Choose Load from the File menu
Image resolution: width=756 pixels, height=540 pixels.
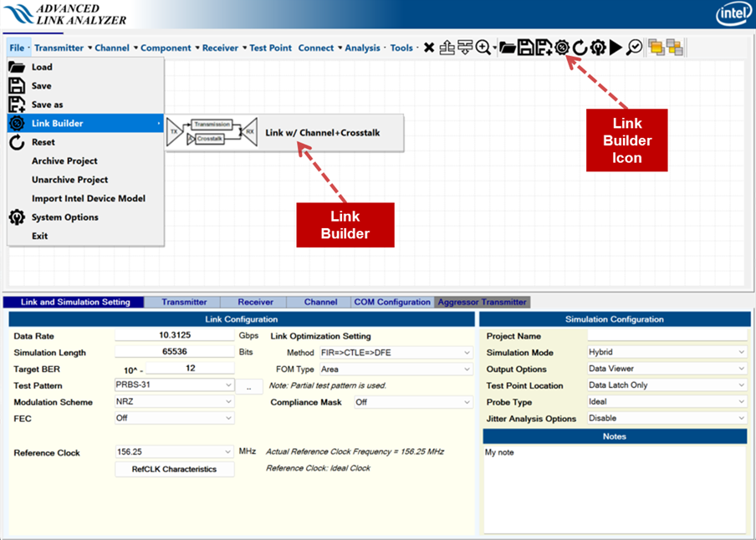click(x=86, y=67)
